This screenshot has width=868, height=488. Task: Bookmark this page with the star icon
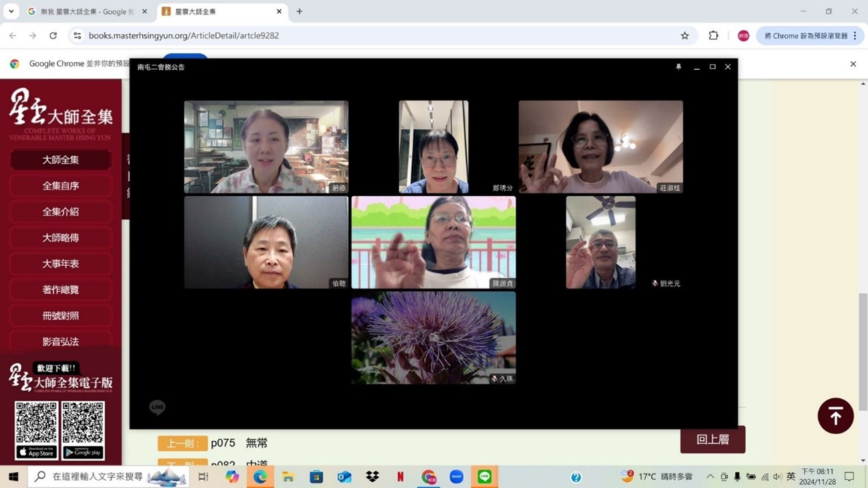point(685,36)
